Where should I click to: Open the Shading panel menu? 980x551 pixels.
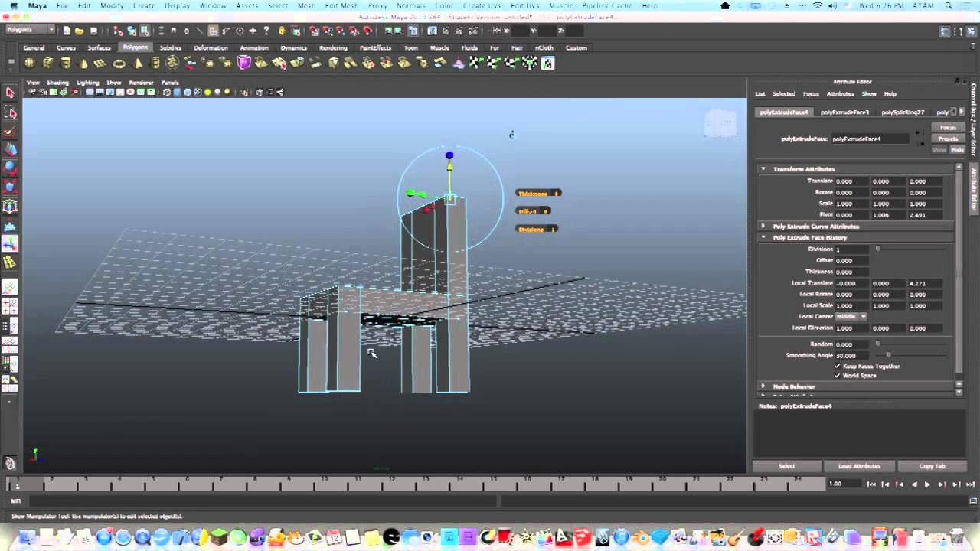point(57,82)
